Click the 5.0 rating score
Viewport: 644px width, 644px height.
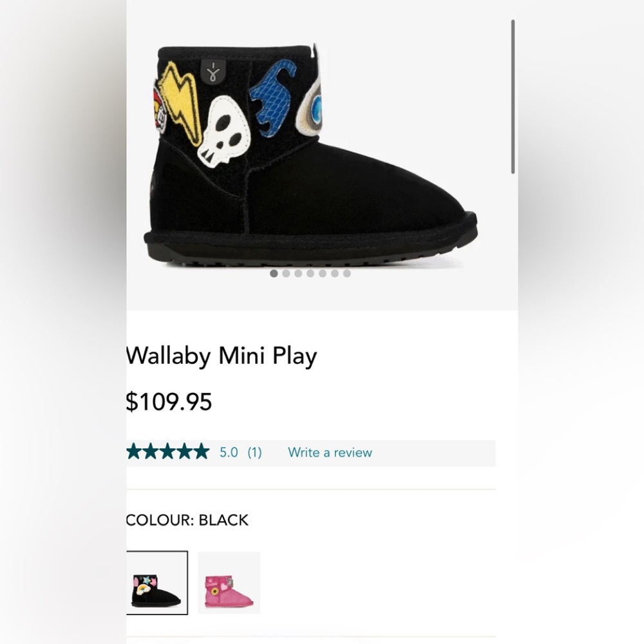tap(229, 452)
